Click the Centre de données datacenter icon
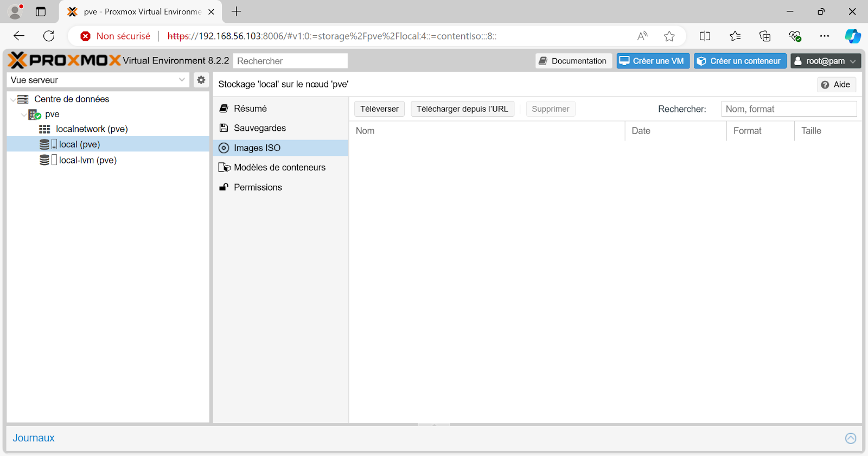The image size is (868, 456). coord(23,99)
